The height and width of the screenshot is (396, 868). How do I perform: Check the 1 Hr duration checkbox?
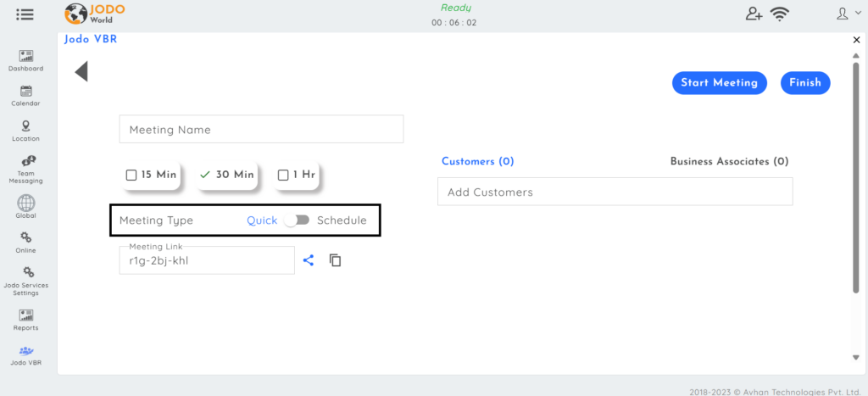pos(283,175)
